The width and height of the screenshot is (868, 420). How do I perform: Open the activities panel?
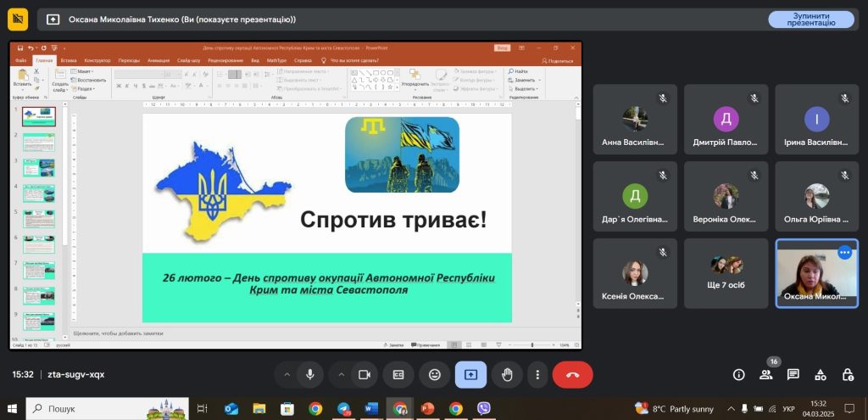coord(821,374)
